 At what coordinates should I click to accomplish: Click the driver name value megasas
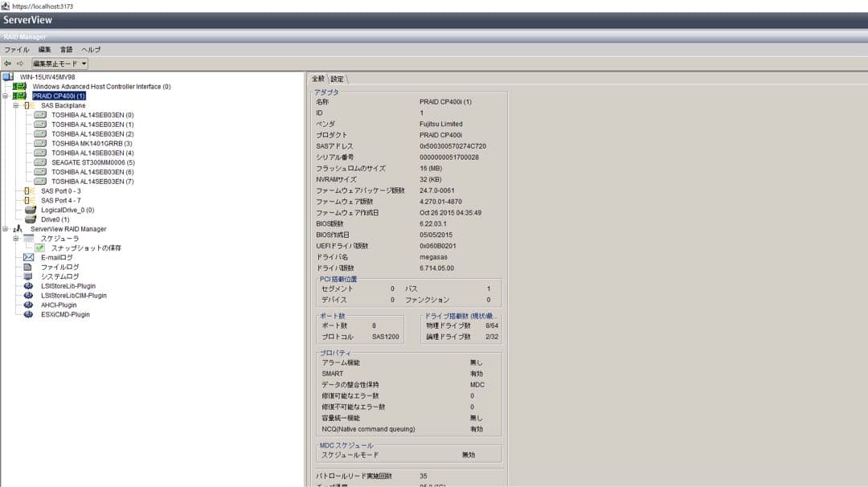pyautogui.click(x=433, y=257)
